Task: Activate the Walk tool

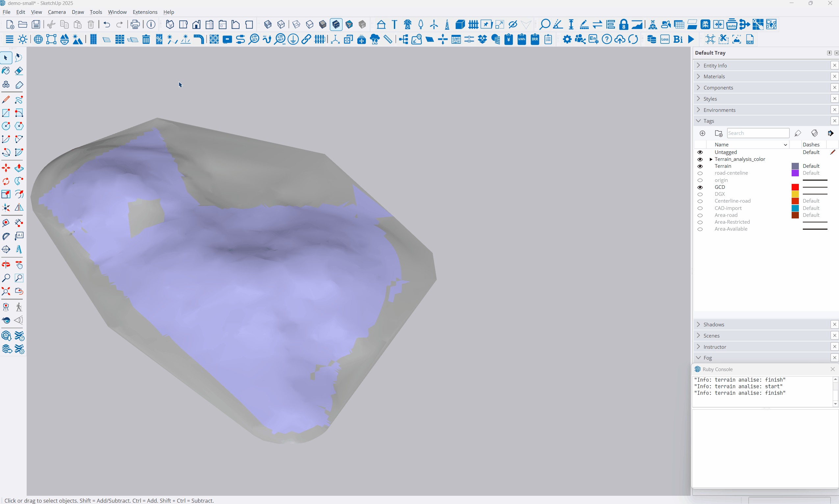Action: pos(19,307)
